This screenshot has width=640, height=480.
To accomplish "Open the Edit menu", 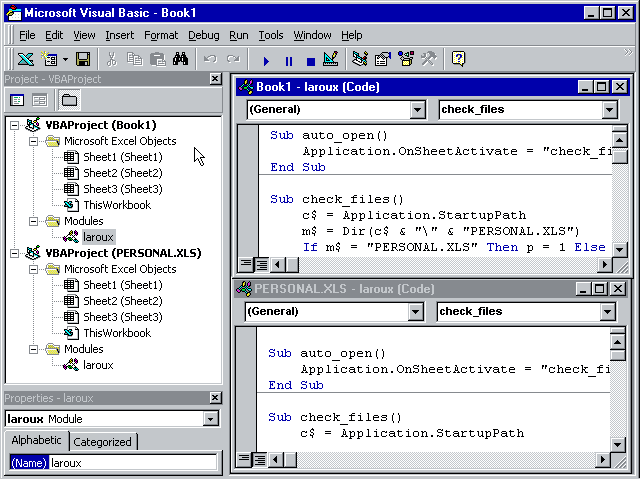I will click(54, 36).
